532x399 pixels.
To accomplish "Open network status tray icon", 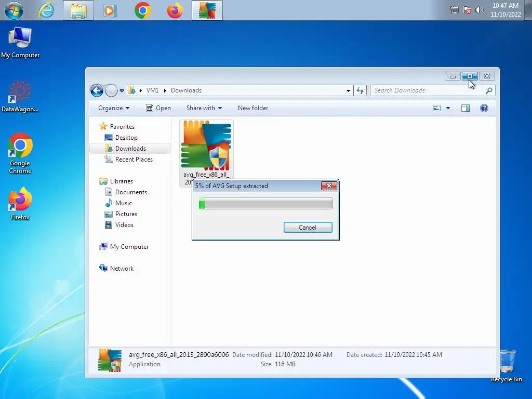I will [454, 10].
